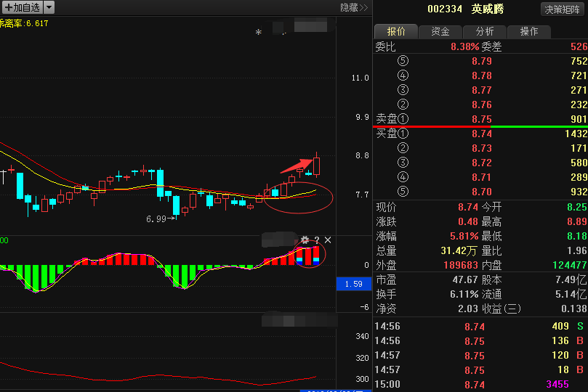Select buy level ② price 8.73
This screenshot has height=392, width=588.
pos(481,148)
